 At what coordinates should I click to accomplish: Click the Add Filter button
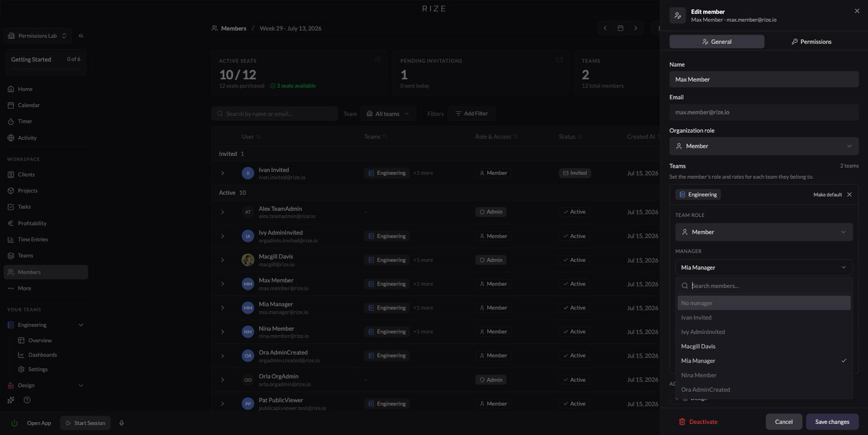point(472,114)
